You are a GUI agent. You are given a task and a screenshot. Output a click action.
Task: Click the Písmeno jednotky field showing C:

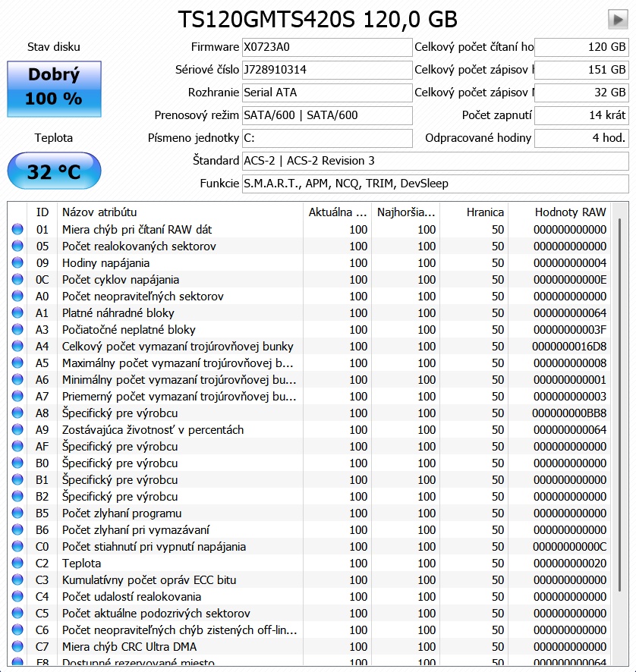click(x=326, y=138)
